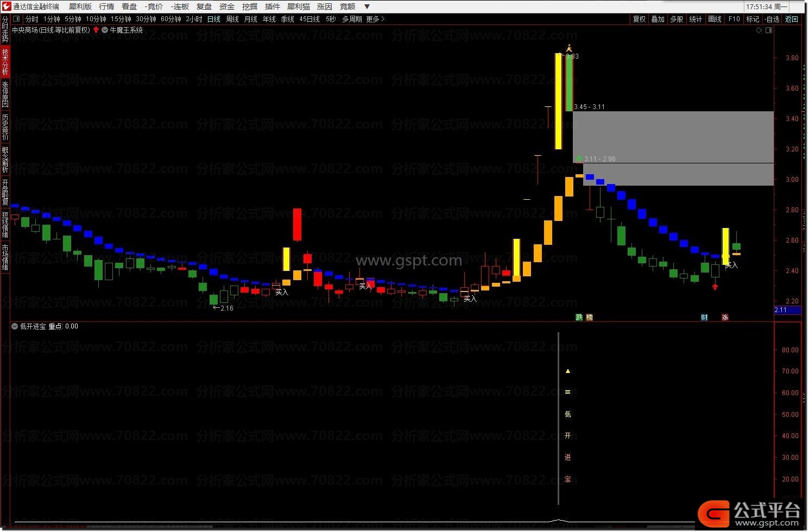Open 多周期 view
809x532 pixels.
click(352, 19)
